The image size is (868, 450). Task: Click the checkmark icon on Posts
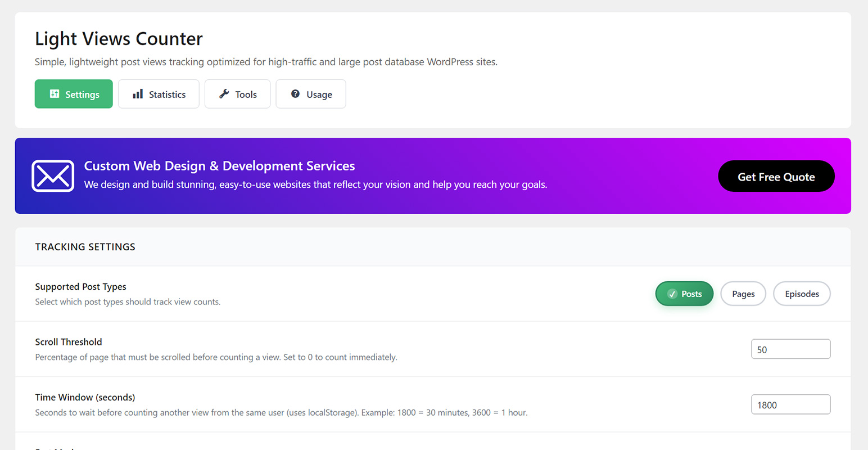pos(672,294)
